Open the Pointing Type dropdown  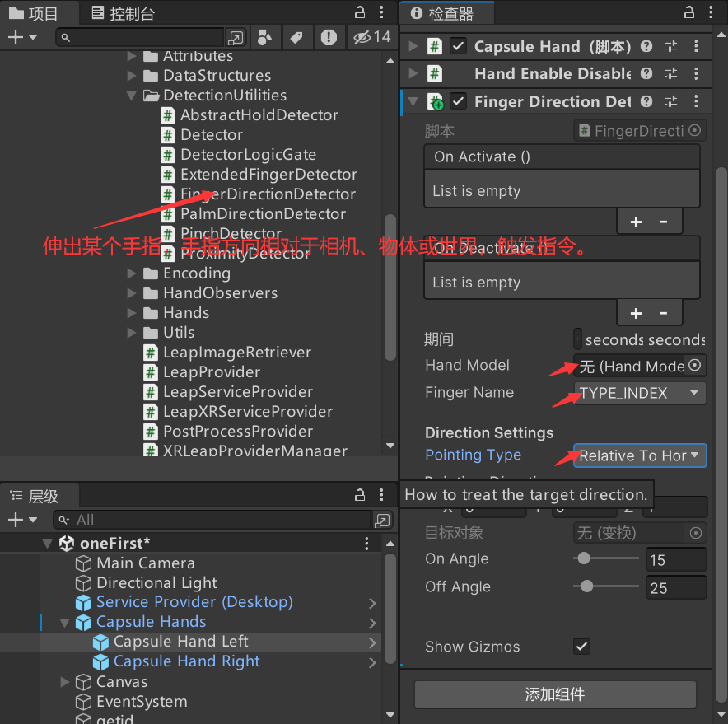click(x=640, y=455)
